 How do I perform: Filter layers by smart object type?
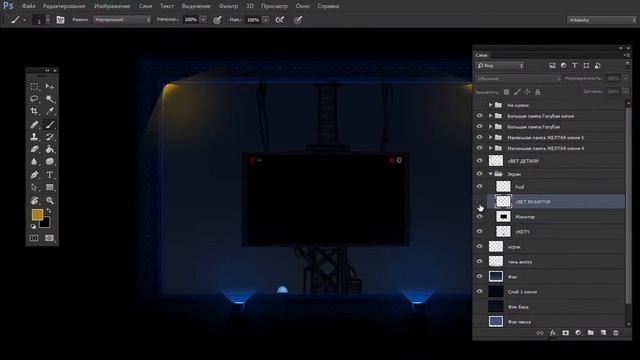tap(598, 66)
